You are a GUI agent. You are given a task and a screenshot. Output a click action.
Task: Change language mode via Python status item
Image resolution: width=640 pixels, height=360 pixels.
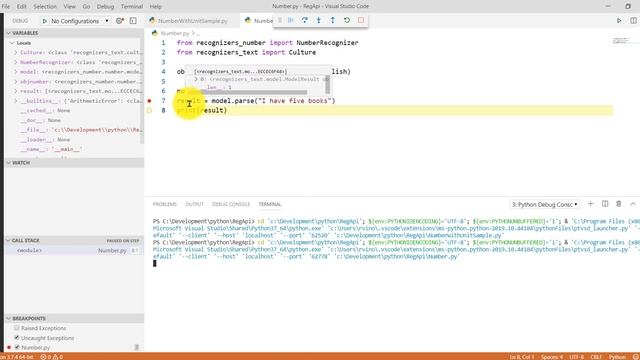[617, 357]
